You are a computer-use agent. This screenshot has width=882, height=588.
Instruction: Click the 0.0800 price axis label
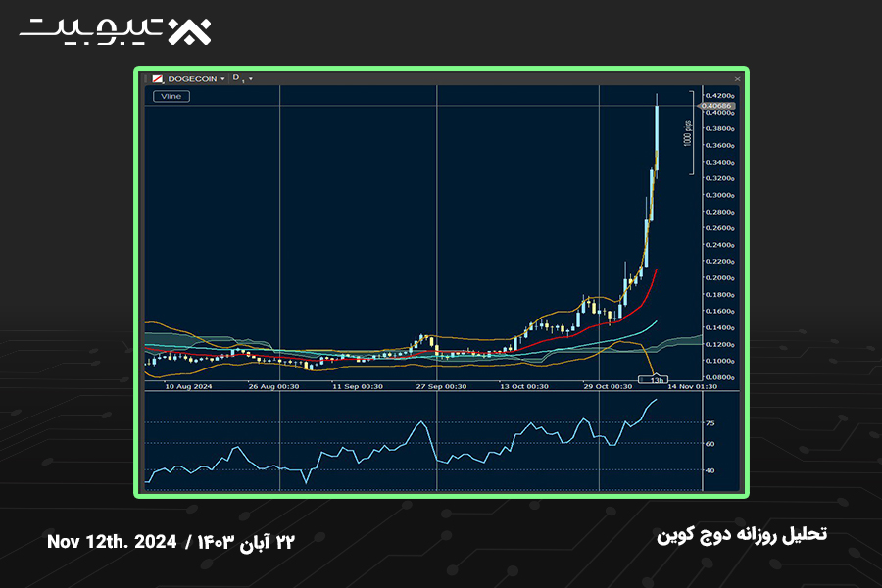point(720,377)
